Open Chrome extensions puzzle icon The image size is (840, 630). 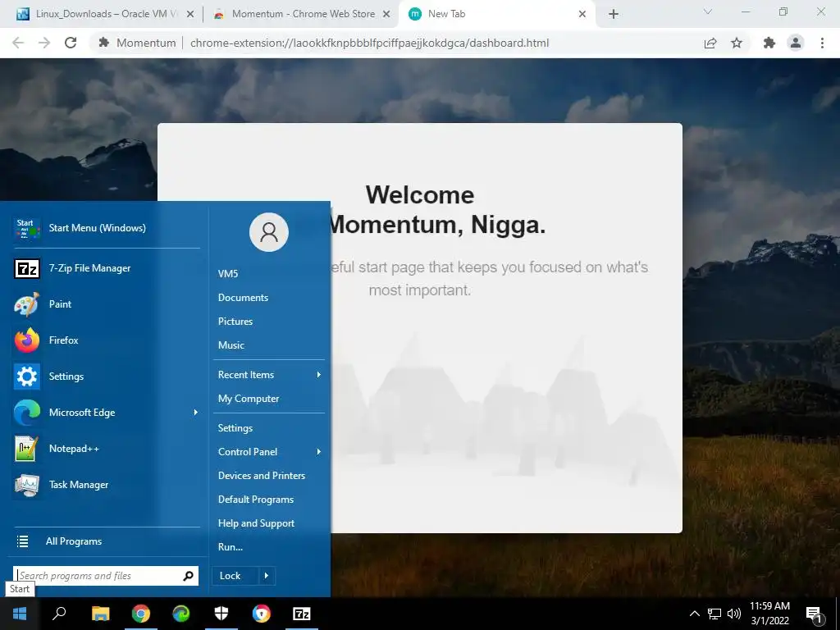[769, 43]
